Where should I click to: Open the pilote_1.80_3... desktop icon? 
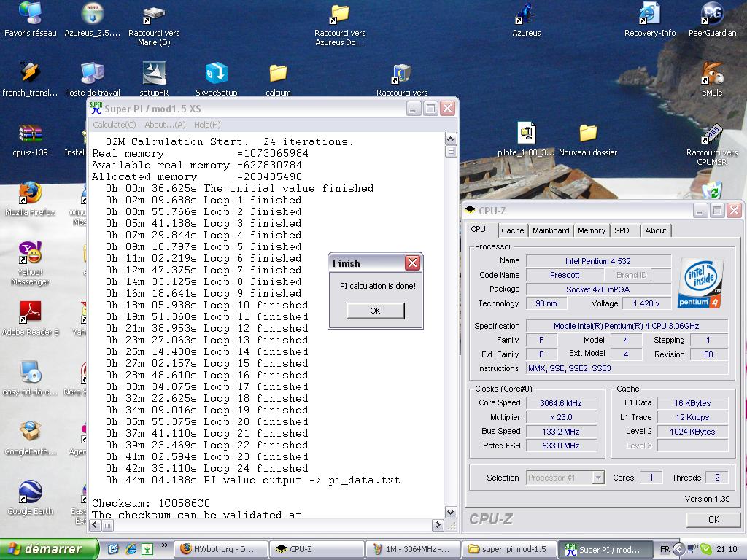point(526,139)
